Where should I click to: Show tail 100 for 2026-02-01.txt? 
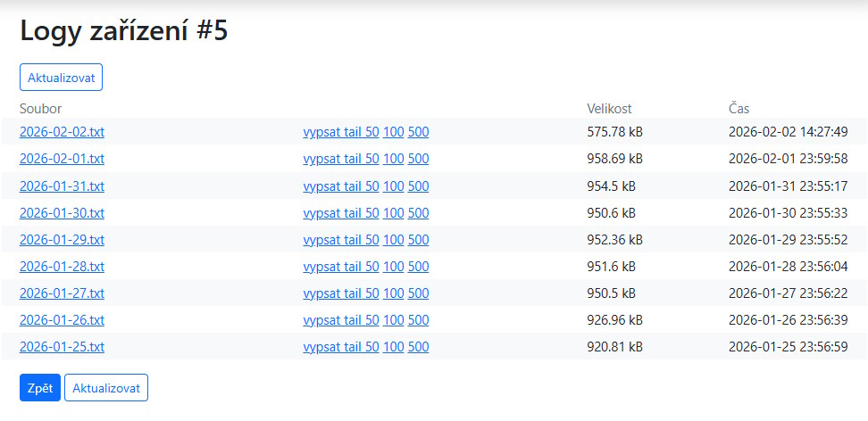click(393, 159)
